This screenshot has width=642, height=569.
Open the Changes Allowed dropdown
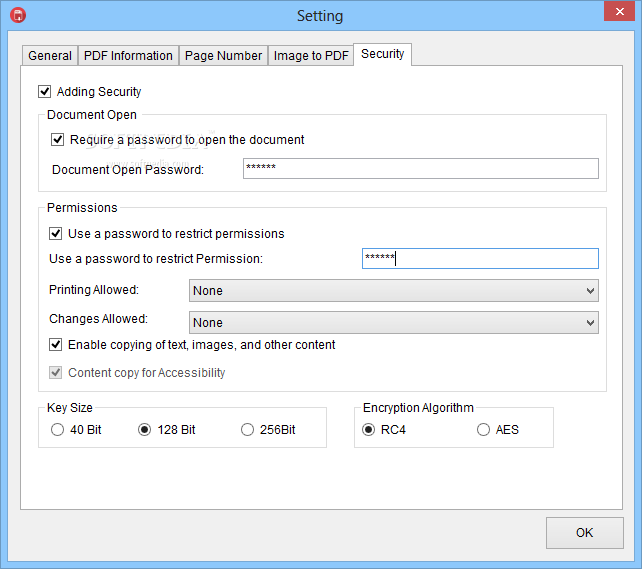(x=393, y=323)
